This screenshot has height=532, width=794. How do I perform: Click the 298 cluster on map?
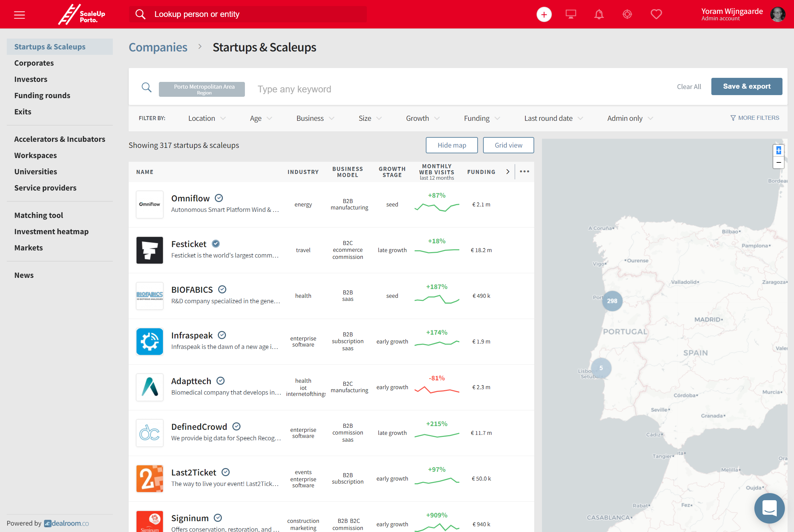click(x=612, y=301)
